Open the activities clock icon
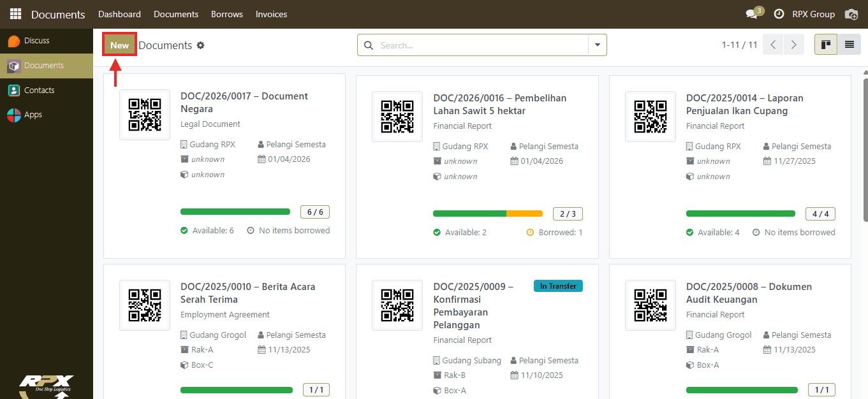Screen dimensions: 868x399 pos(779,14)
